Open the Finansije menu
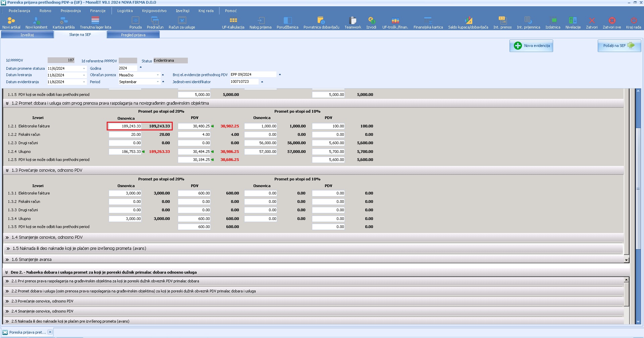Image resolution: width=644 pixels, height=338 pixels. 98,11
